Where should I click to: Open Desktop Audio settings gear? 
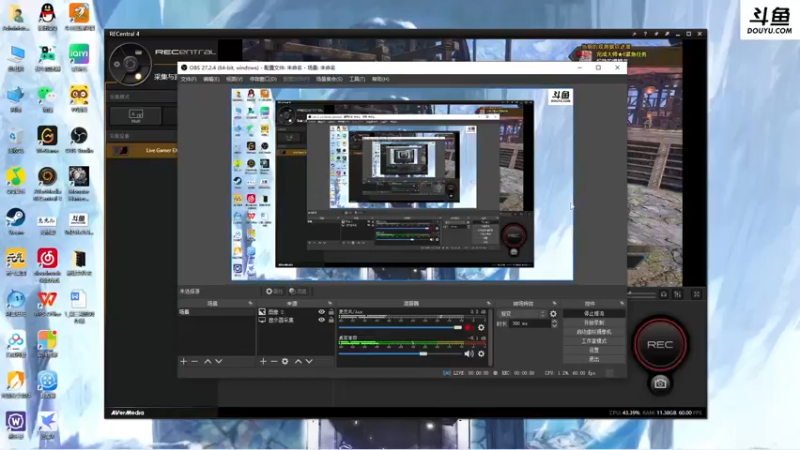pos(481,354)
